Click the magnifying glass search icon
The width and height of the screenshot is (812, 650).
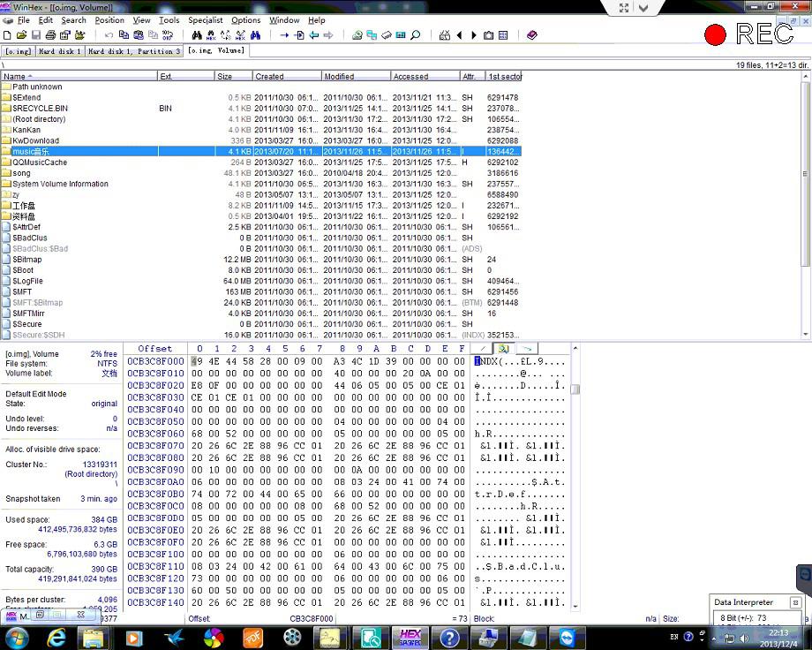coord(416,35)
